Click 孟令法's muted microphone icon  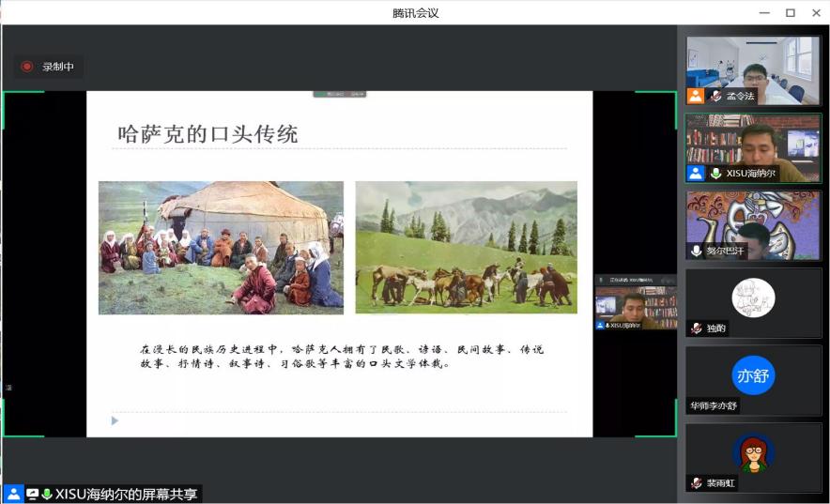click(715, 96)
